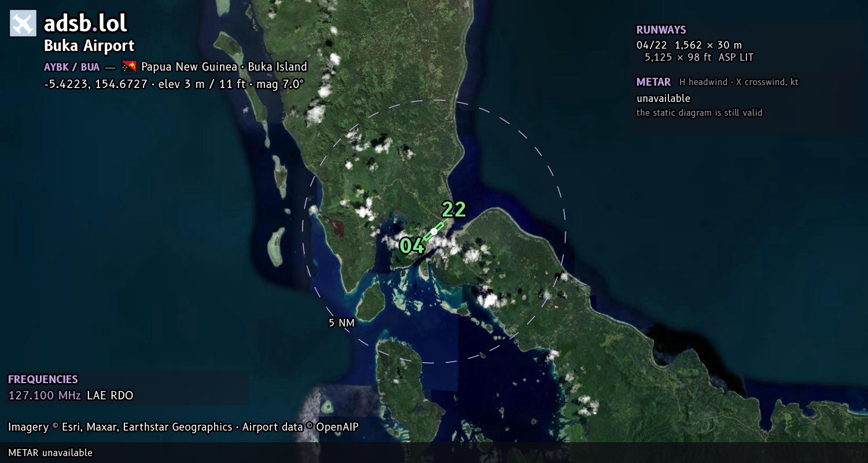Viewport: 868px width, 463px height.
Task: Click the METAR panel heading
Action: point(654,82)
